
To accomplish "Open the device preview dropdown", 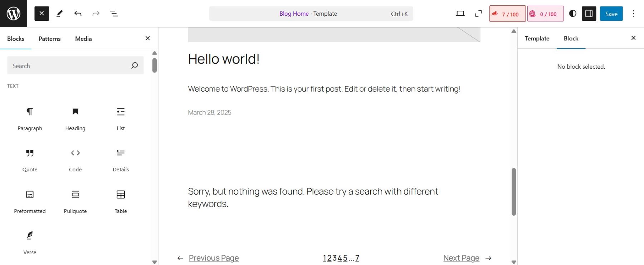I will (x=460, y=14).
